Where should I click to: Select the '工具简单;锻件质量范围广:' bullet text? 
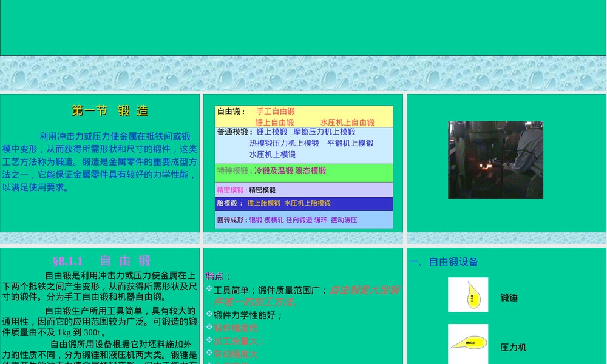tap(271, 291)
